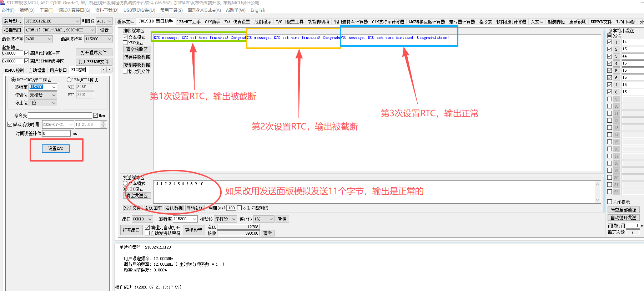The height and width of the screenshot is (291, 644).
Task: Switch to the 程序文件 tab
Action: [x=126, y=22]
